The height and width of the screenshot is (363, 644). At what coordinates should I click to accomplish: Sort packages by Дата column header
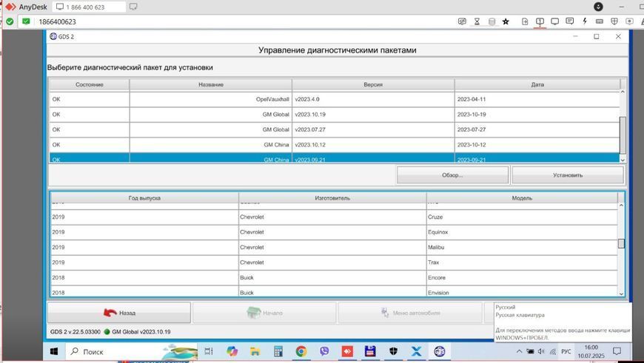tap(537, 84)
